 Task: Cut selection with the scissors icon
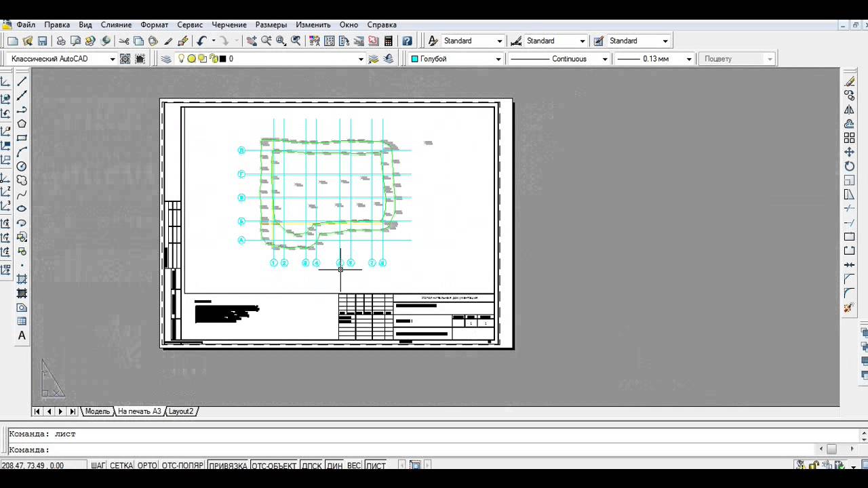coord(123,41)
